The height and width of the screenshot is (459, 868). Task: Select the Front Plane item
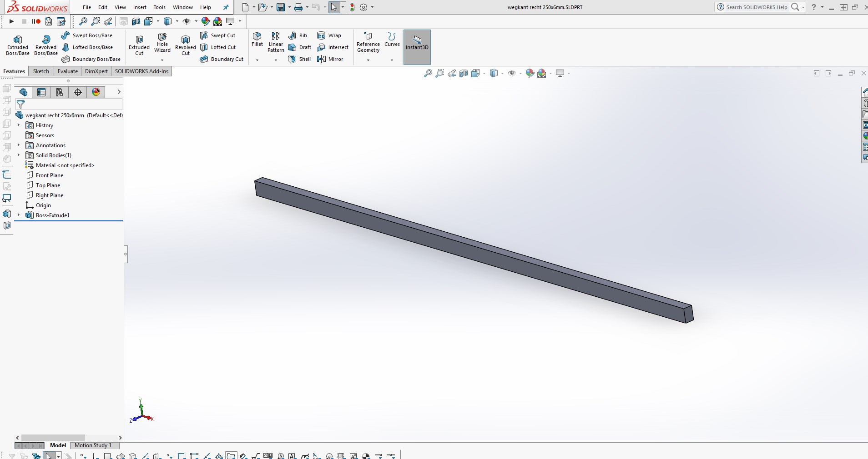(45, 175)
